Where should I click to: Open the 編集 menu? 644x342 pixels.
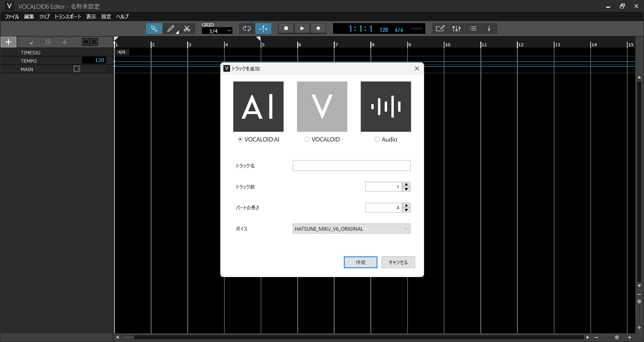pyautogui.click(x=29, y=16)
